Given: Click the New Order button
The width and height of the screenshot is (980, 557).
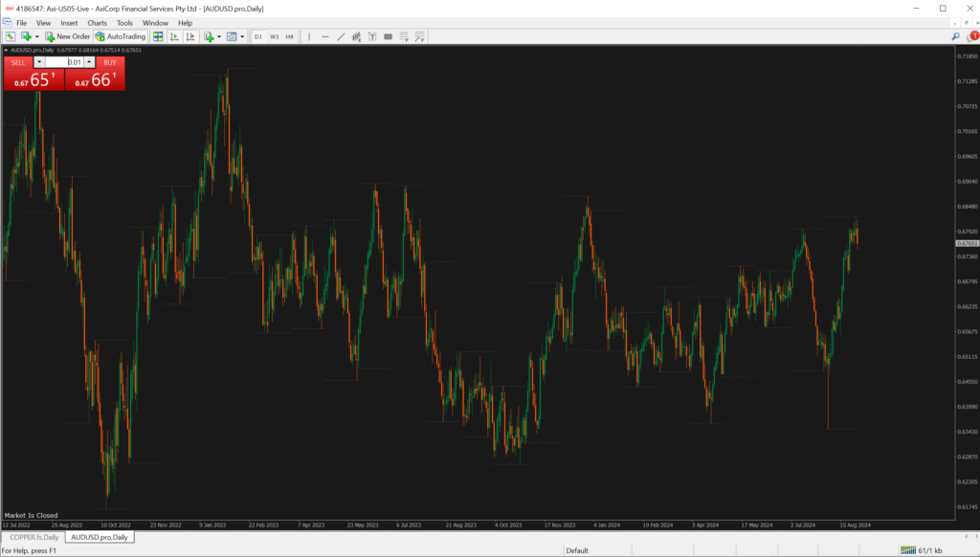Looking at the screenshot, I should pos(68,37).
